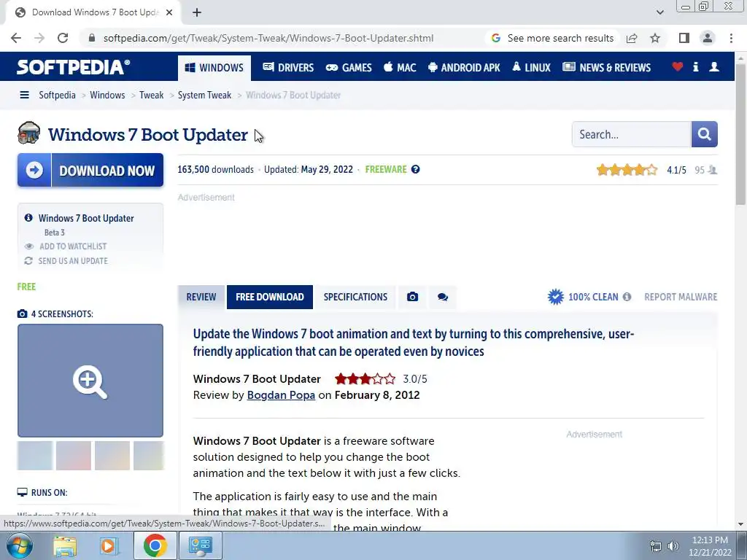Screen dimensions: 747x560
Task: Select the third small screenshot thumbnail
Action: (x=112, y=456)
